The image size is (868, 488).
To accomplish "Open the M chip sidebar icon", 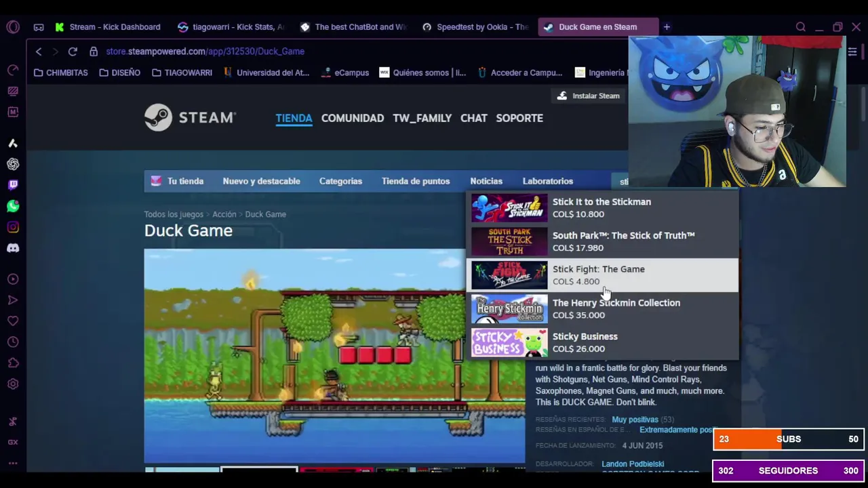I will 13,112.
